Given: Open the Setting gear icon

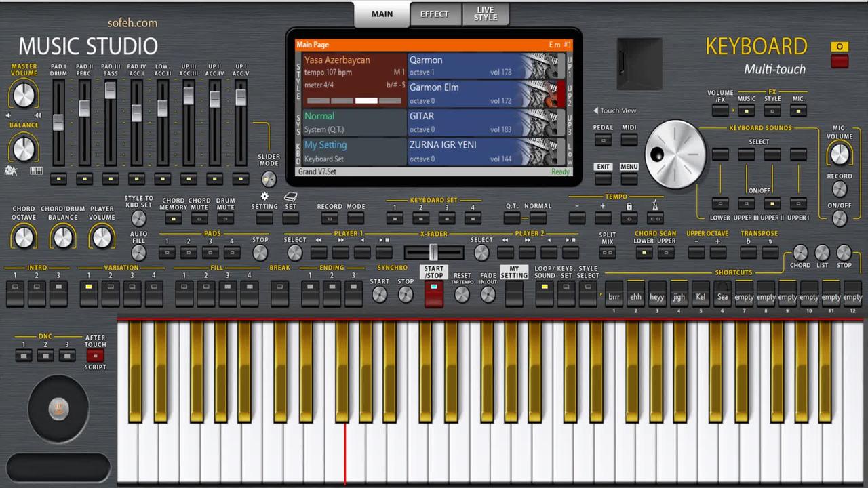Looking at the screenshot, I should (x=264, y=197).
